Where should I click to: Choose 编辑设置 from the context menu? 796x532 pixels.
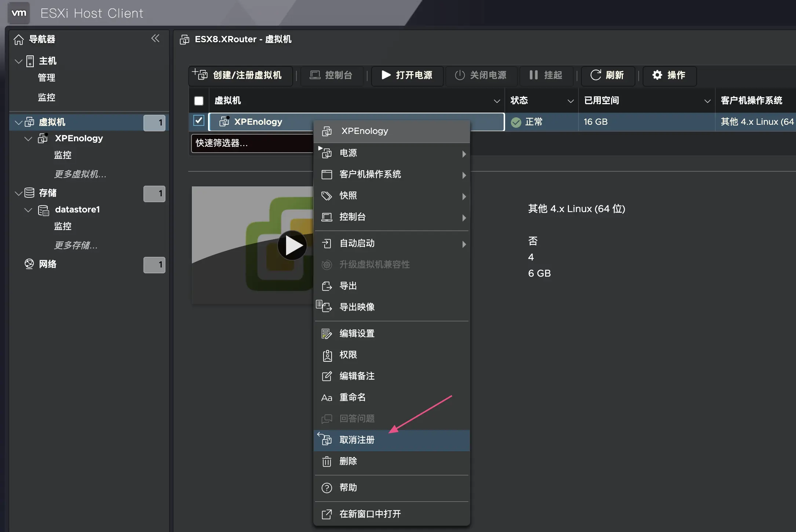click(x=392, y=334)
